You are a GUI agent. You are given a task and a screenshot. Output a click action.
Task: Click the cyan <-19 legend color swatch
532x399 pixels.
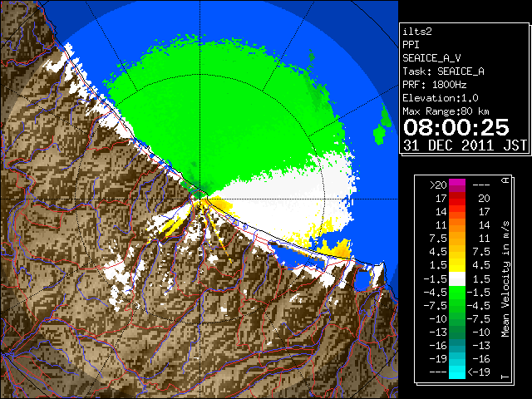pos(457,371)
